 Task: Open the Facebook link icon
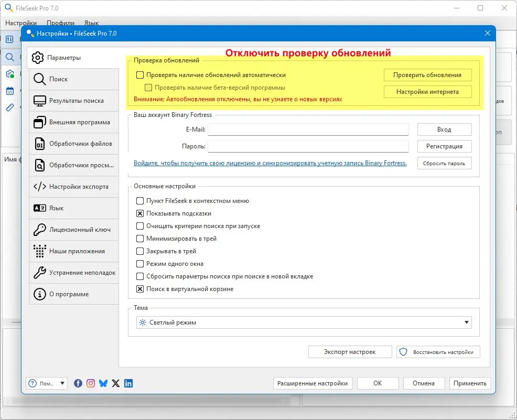coord(78,383)
